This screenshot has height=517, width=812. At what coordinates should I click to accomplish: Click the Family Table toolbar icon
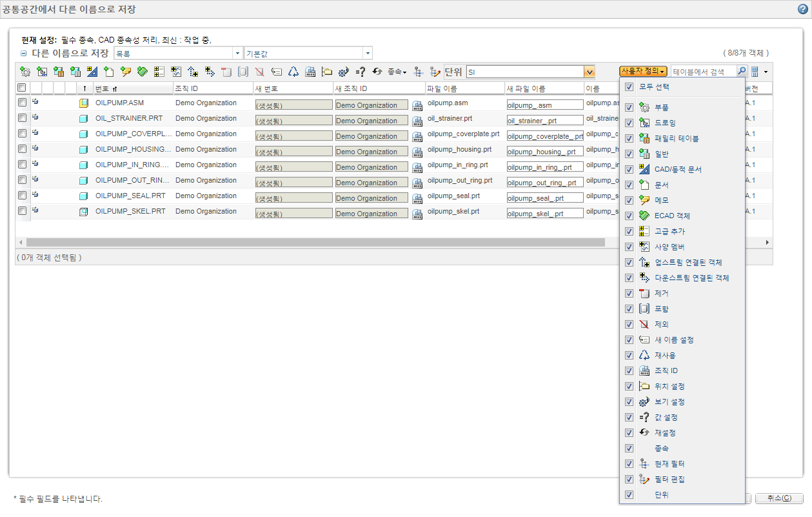click(59, 72)
